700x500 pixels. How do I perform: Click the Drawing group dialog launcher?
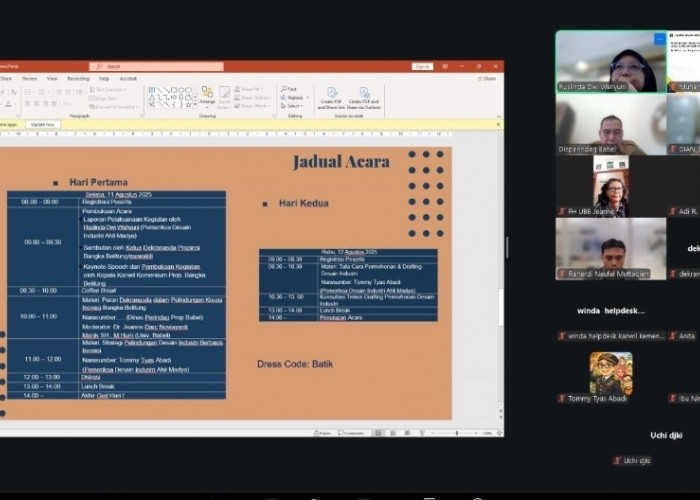274,116
